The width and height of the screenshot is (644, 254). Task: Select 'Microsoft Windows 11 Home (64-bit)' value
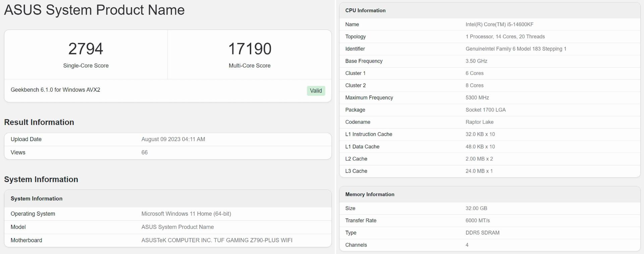click(x=186, y=214)
